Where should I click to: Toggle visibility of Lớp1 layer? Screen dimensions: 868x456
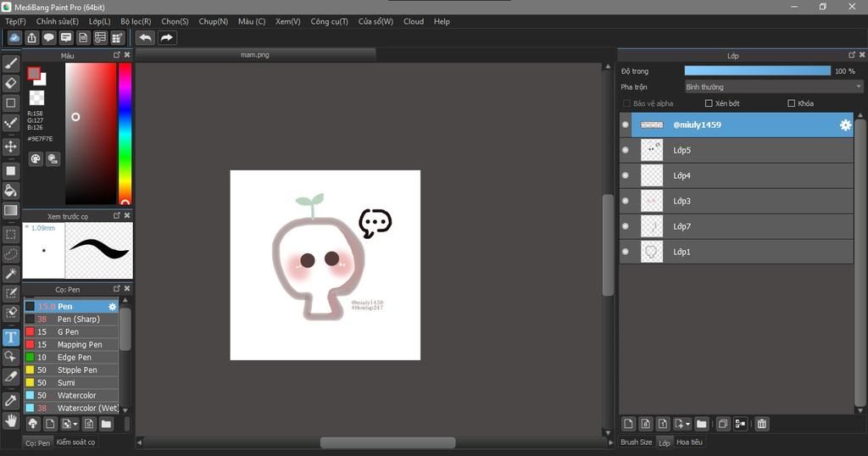(x=626, y=252)
